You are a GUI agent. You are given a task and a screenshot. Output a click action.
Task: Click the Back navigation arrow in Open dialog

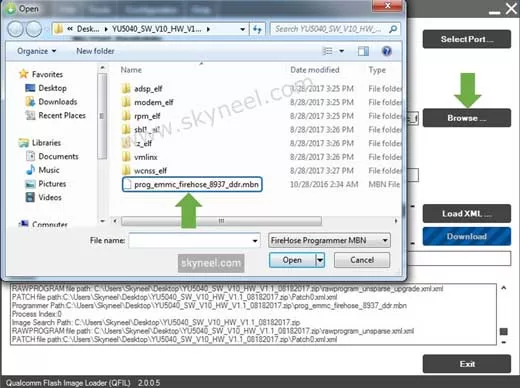15,29
